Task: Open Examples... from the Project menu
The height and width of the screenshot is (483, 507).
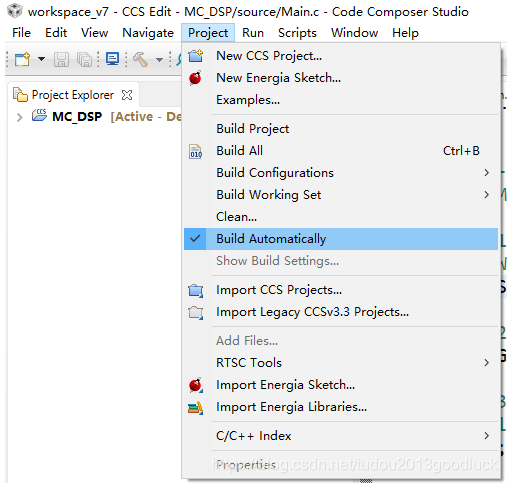Action: tap(248, 100)
